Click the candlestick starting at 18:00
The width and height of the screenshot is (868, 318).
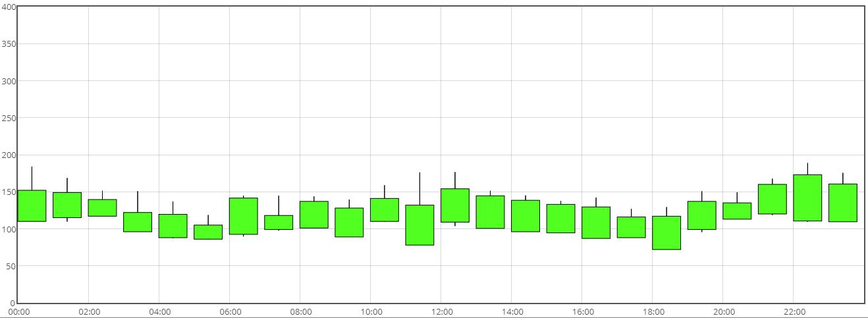click(x=666, y=232)
